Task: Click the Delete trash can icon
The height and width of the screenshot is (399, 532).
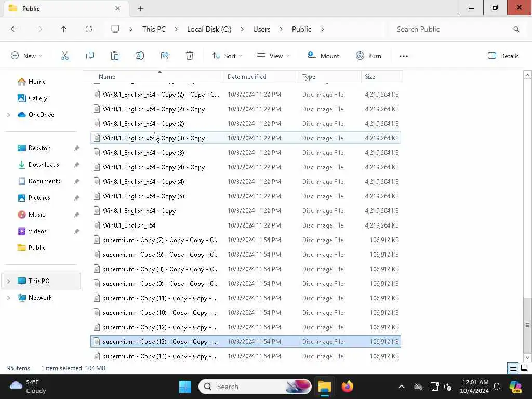Action: click(x=190, y=56)
